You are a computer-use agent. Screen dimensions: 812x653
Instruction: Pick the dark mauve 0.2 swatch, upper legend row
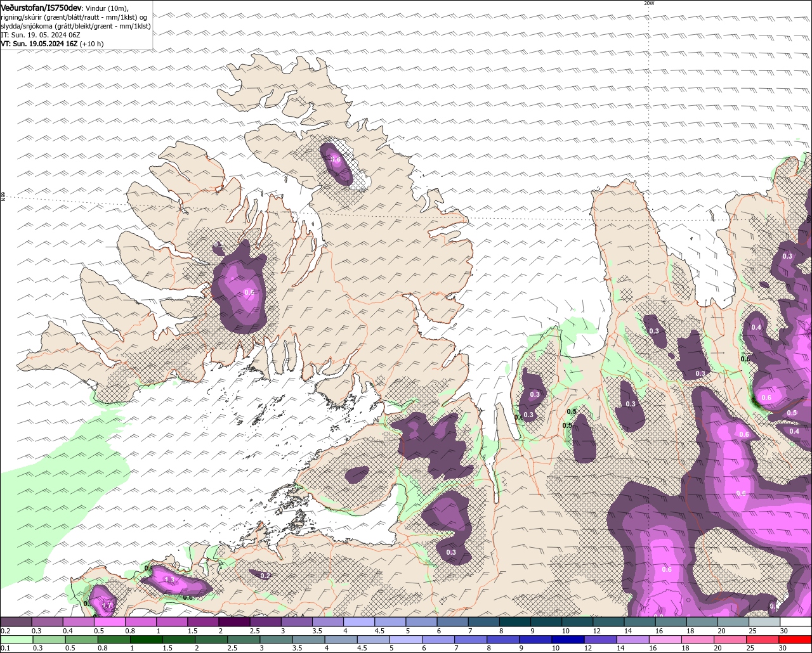pos(16,622)
